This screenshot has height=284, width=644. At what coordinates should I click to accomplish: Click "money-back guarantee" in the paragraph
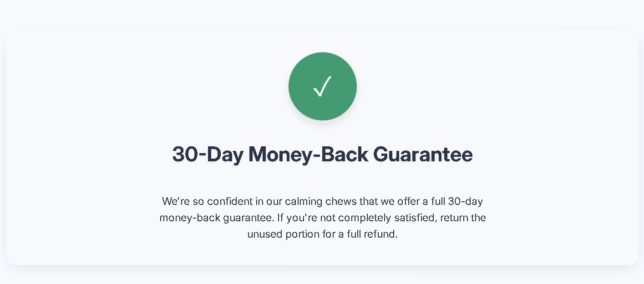tap(217, 218)
